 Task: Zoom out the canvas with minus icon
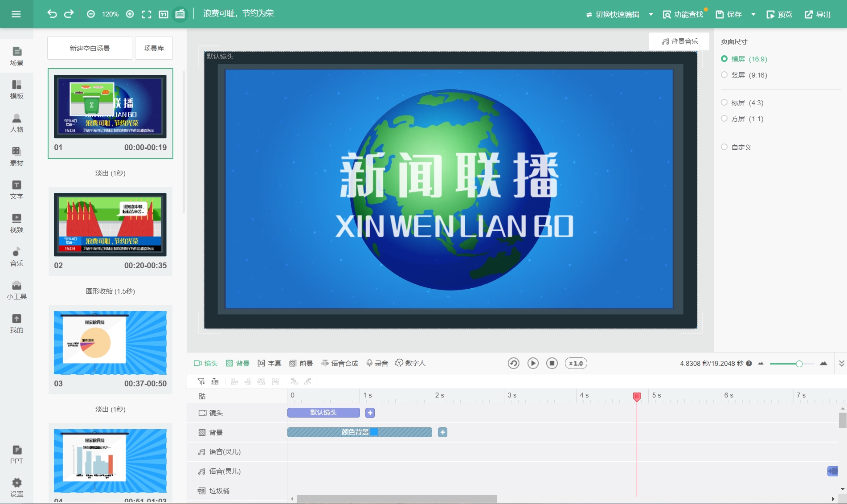tap(91, 14)
